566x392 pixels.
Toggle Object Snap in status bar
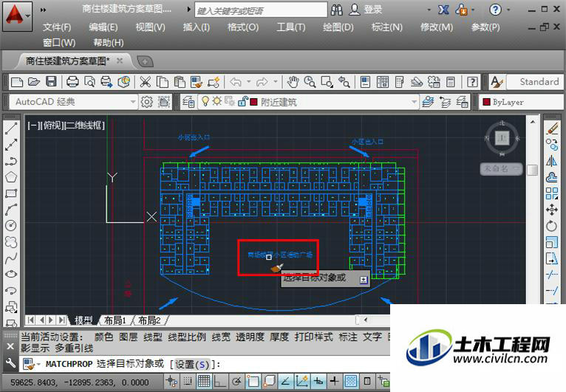[x=253, y=382]
